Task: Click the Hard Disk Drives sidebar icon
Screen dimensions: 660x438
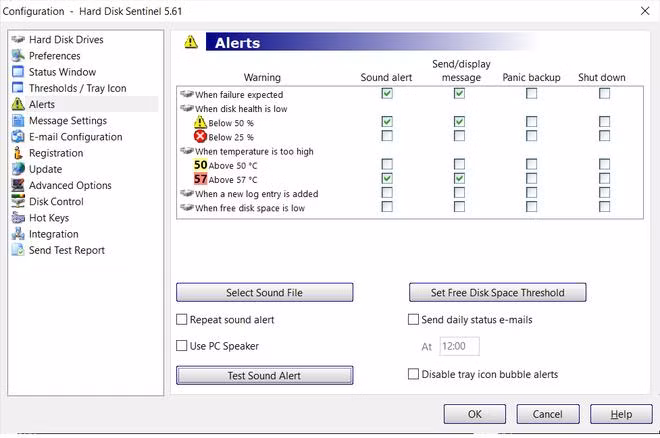Action: coord(18,40)
